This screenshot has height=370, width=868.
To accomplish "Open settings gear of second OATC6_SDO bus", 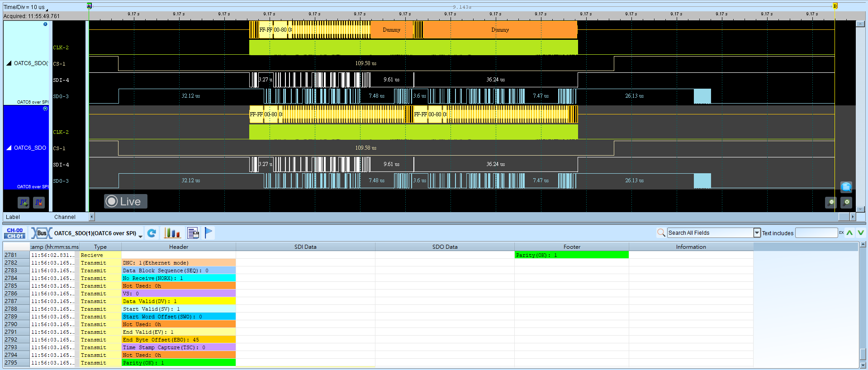I will (45, 109).
